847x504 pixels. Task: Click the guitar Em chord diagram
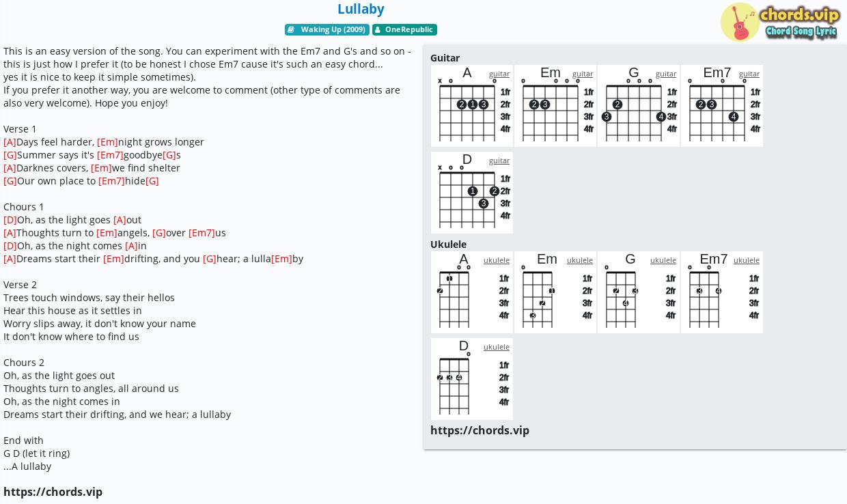click(x=555, y=106)
